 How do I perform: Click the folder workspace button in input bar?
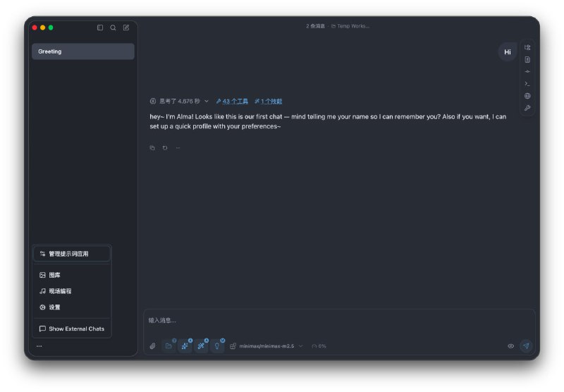[168, 346]
